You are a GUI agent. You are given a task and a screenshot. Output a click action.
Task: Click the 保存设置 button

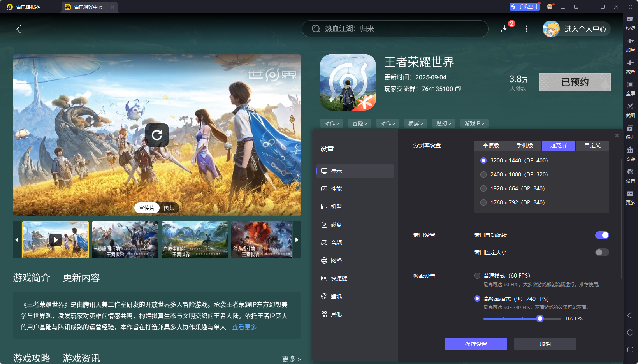pos(476,344)
